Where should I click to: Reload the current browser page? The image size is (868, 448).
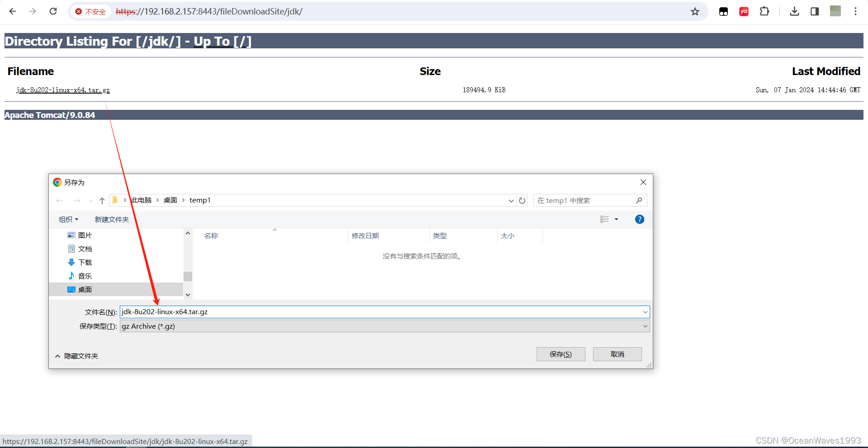[x=53, y=11]
